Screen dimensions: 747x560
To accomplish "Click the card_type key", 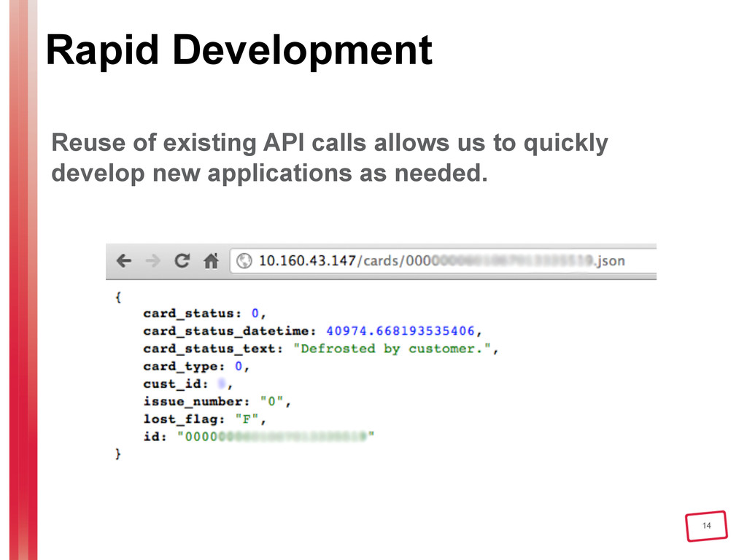I will pos(181,367).
